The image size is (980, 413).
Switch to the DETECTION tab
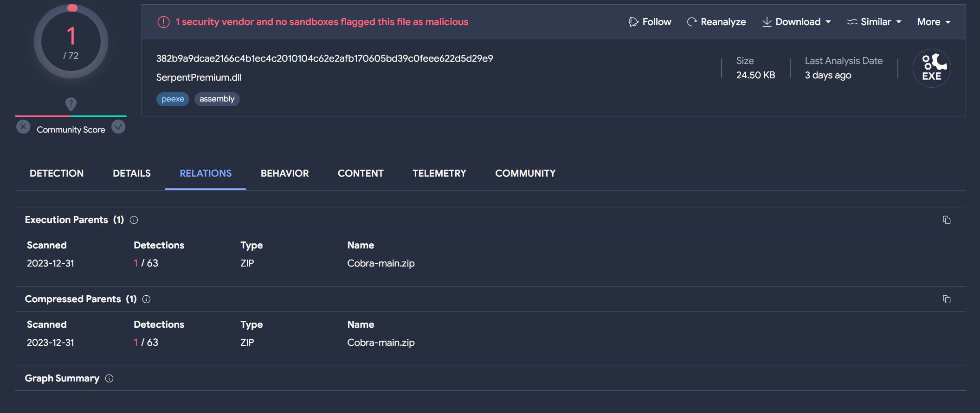(57, 173)
